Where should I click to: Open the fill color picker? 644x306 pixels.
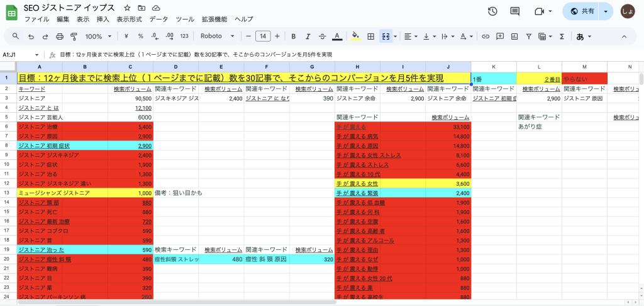coord(355,37)
